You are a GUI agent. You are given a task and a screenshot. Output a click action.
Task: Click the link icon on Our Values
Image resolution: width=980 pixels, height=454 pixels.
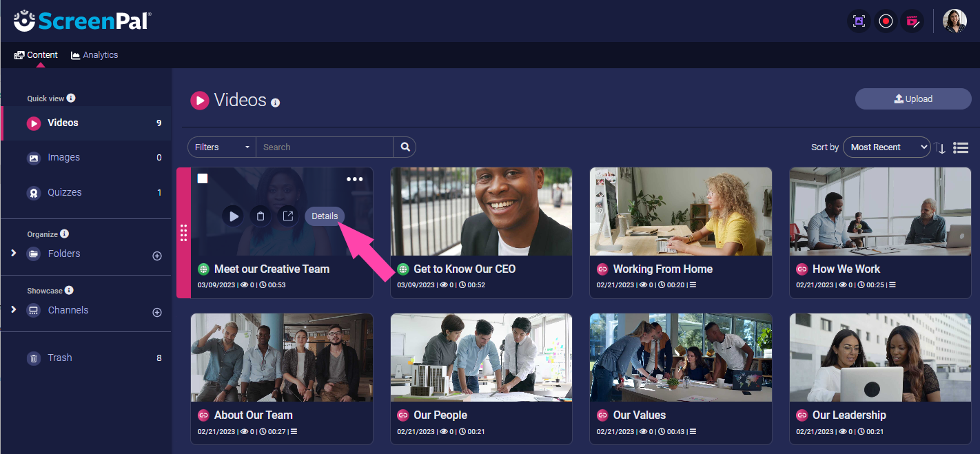coord(602,415)
